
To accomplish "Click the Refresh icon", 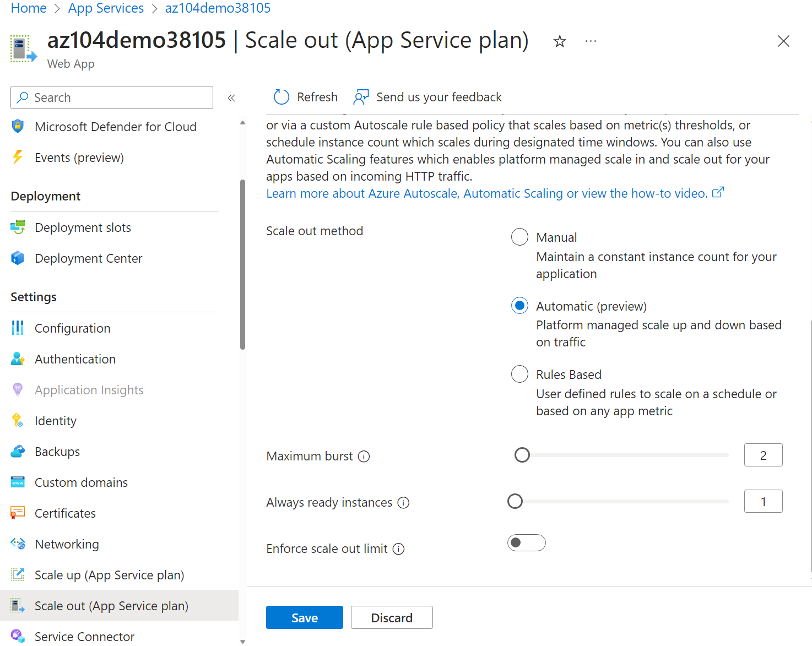I will tap(281, 96).
